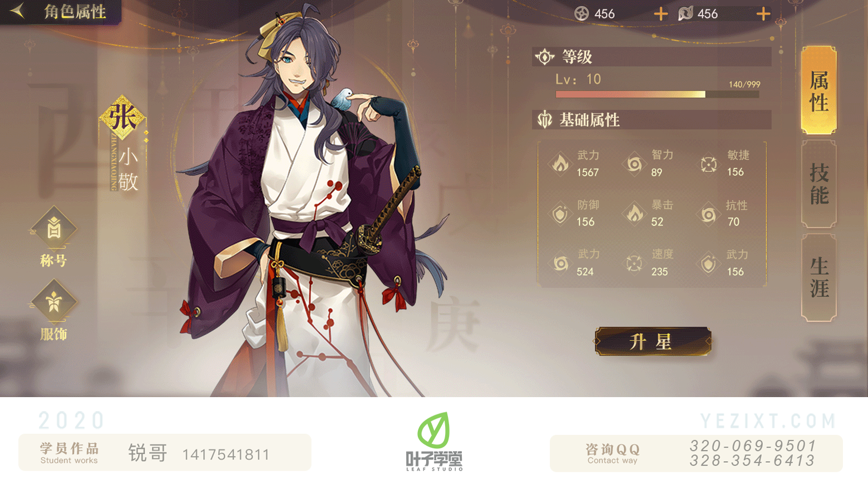The width and height of the screenshot is (868, 485).
Task: Select the shield icon for 防御 156
Action: pos(560,214)
